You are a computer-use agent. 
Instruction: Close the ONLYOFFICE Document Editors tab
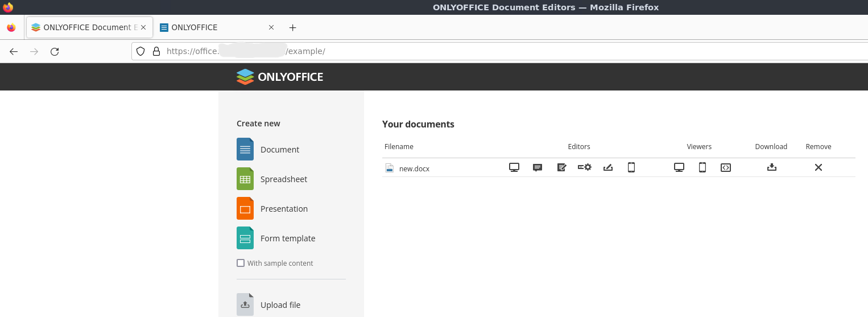[143, 27]
